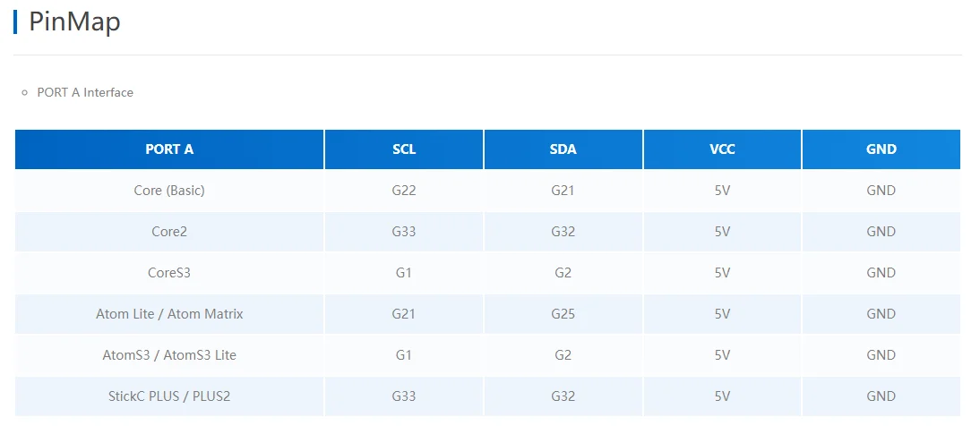Click the VCC column header
Screen dimensions: 980x434
coord(722,149)
